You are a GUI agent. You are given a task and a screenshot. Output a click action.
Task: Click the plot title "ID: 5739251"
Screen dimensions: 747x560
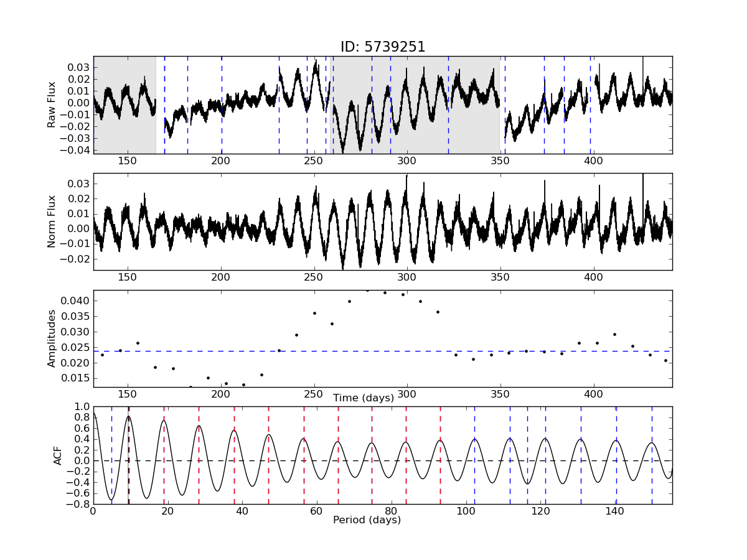pyautogui.click(x=382, y=47)
